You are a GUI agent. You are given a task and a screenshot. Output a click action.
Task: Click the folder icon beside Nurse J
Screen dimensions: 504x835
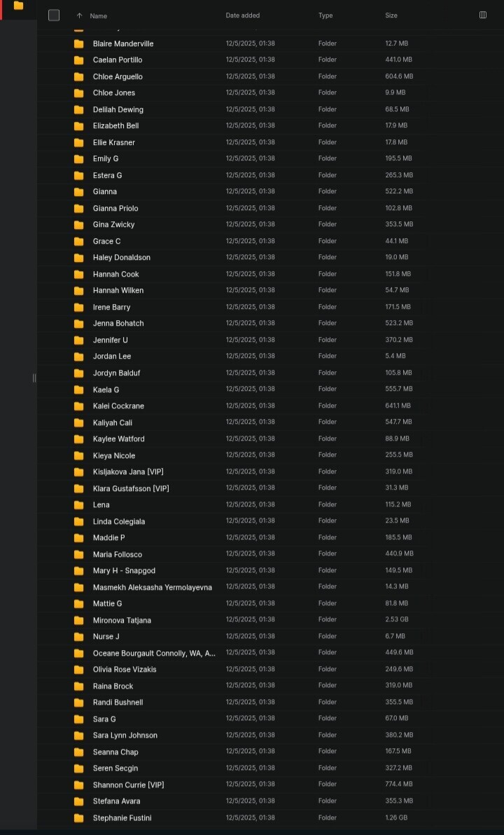pyautogui.click(x=78, y=637)
